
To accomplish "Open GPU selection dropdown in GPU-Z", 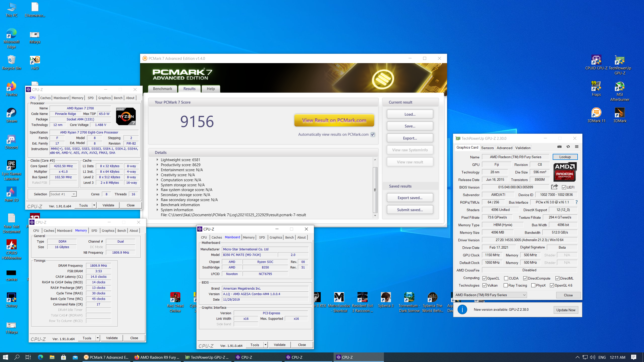I will click(491, 295).
